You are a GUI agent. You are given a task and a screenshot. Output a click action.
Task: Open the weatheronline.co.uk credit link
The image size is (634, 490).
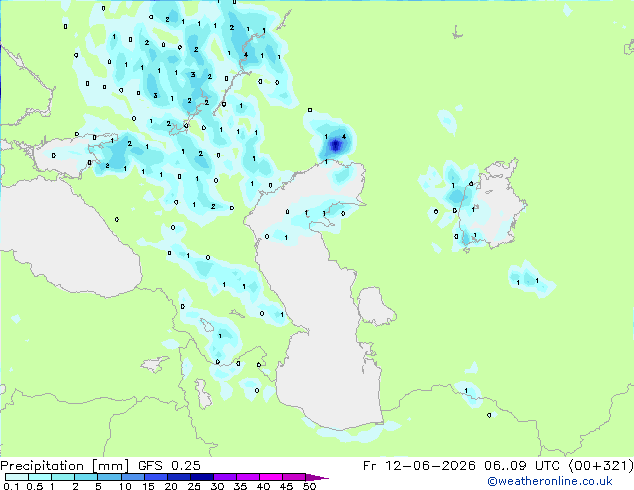click(550, 481)
